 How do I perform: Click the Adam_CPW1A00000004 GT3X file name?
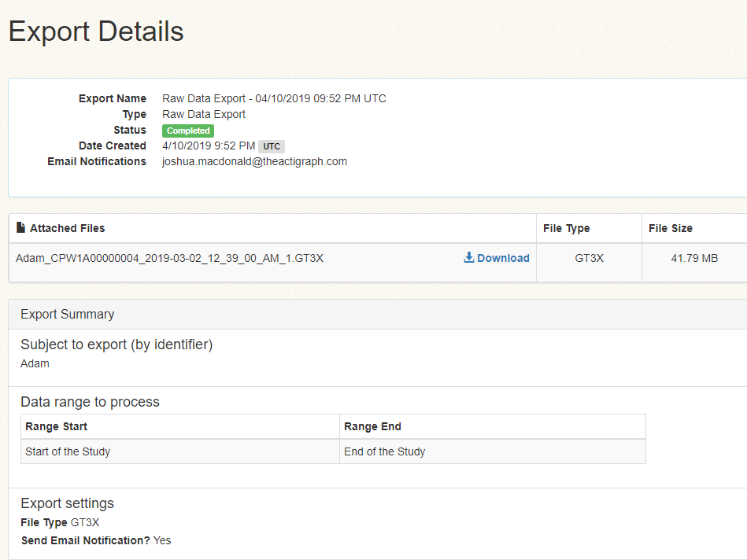[x=169, y=258]
